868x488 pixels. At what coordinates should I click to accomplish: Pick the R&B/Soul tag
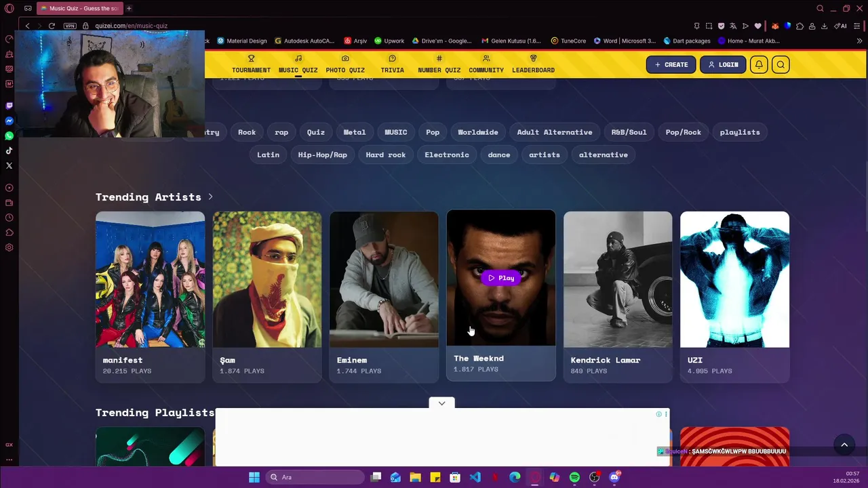(x=629, y=132)
